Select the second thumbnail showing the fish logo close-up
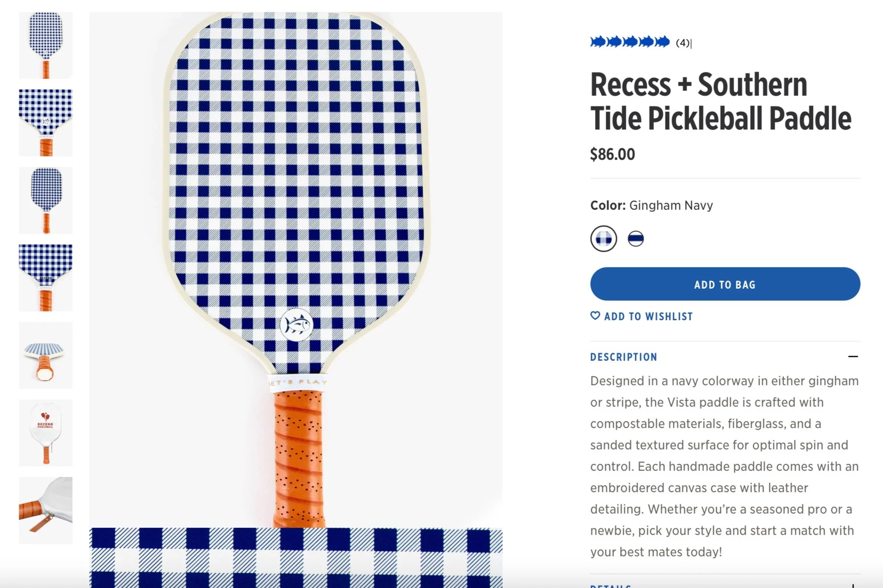The image size is (883, 588). pos(45,122)
